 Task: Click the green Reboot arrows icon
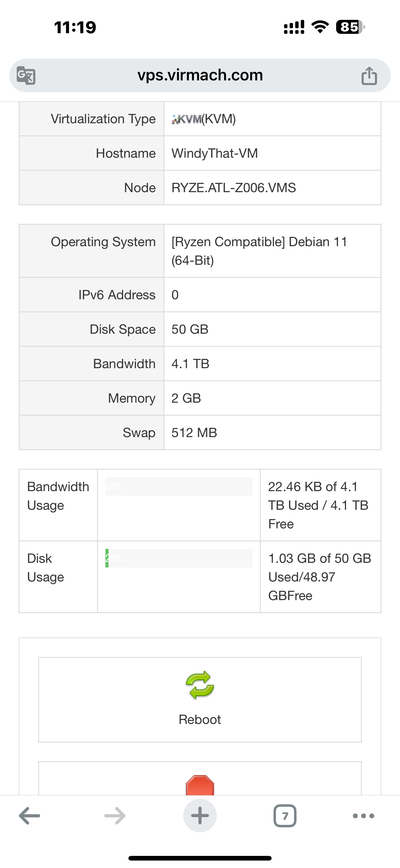[x=200, y=685]
